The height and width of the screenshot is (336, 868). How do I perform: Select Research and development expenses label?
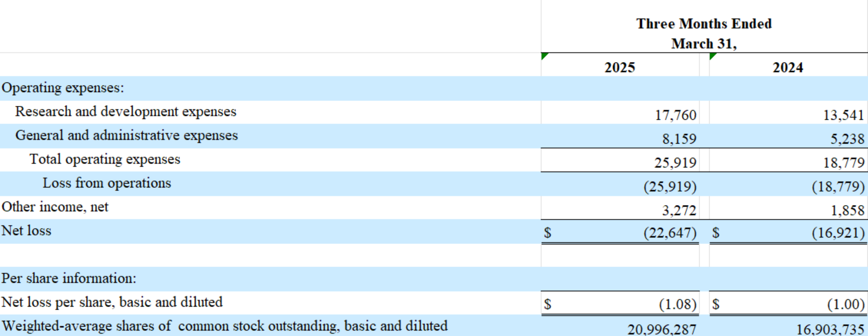(126, 112)
